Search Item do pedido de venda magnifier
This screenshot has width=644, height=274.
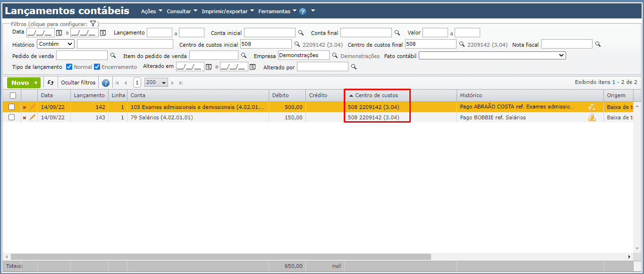pyautogui.click(x=244, y=56)
